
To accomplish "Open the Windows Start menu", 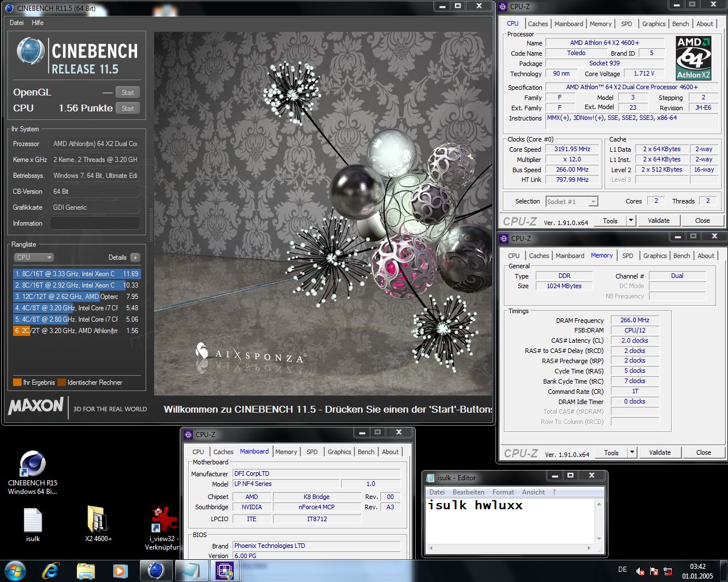I will [14, 570].
